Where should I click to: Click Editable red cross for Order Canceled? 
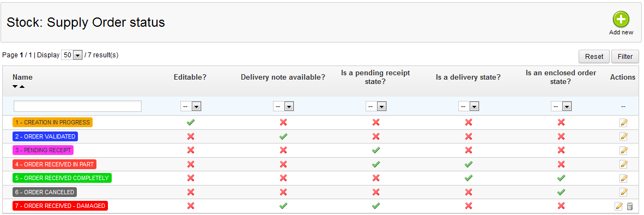[190, 192]
